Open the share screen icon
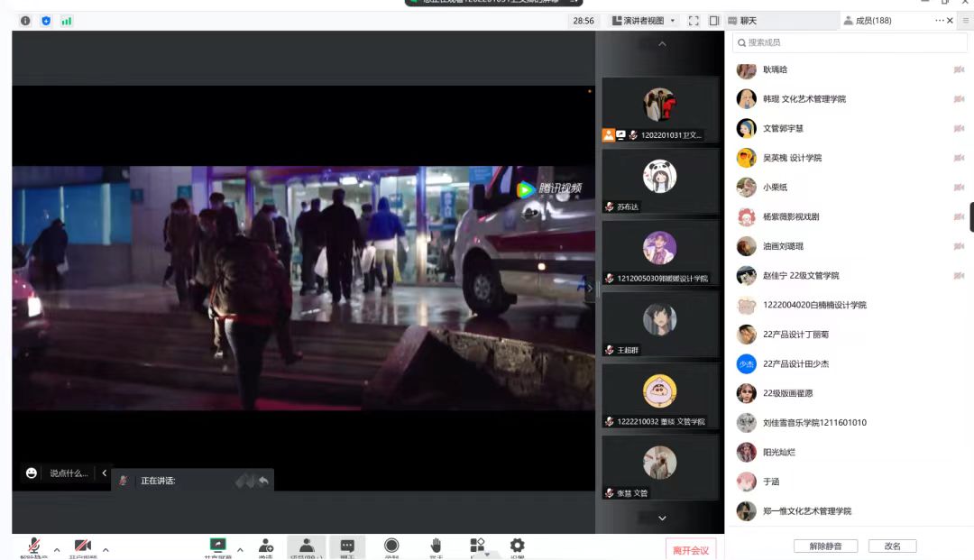Viewport: 974px width, 560px height. pos(218,546)
